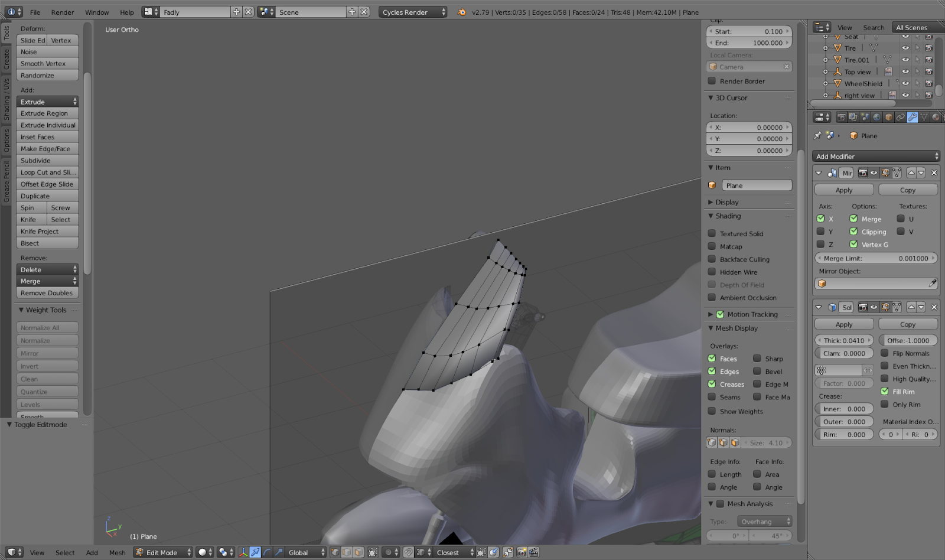Enable Render Border checkbox

712,81
